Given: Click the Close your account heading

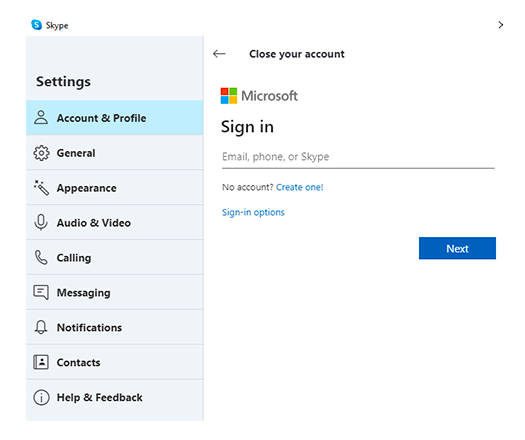Looking at the screenshot, I should tap(297, 54).
